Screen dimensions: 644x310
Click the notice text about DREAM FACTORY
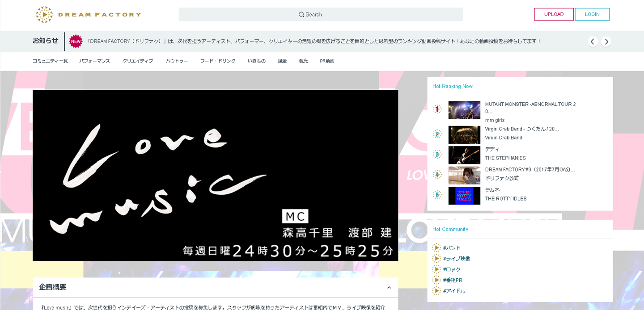314,42
